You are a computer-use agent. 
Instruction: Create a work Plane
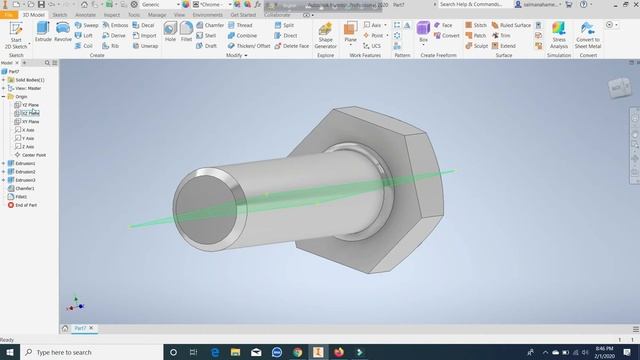(x=350, y=32)
